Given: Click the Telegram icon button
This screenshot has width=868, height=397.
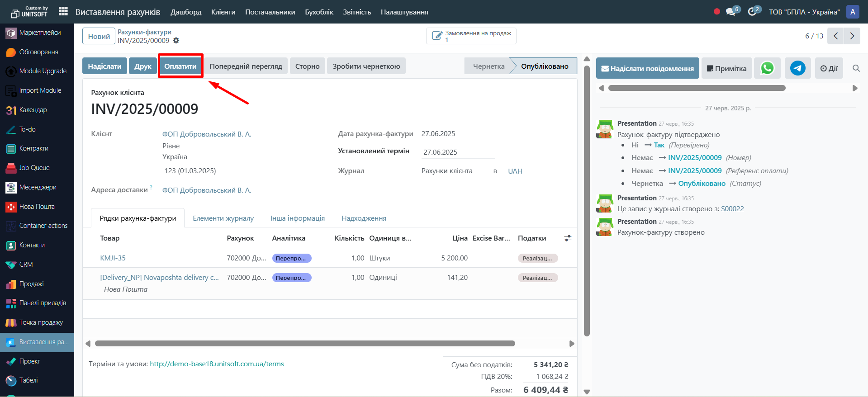Looking at the screenshot, I should tap(797, 68).
